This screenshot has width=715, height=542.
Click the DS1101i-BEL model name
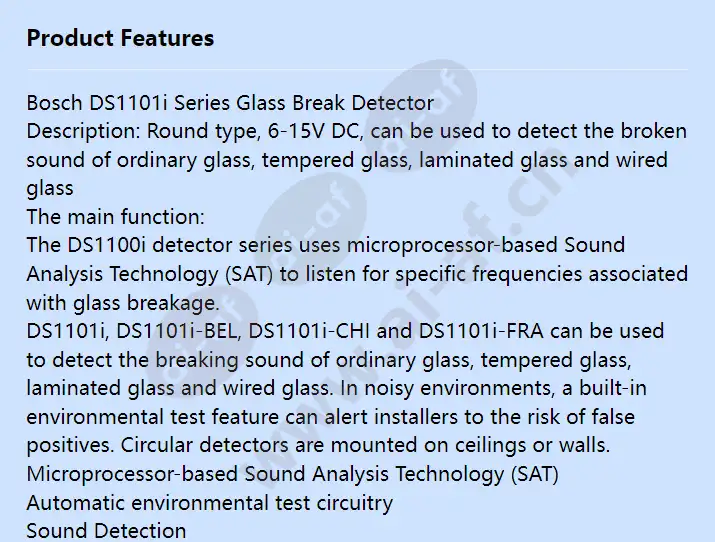click(178, 331)
